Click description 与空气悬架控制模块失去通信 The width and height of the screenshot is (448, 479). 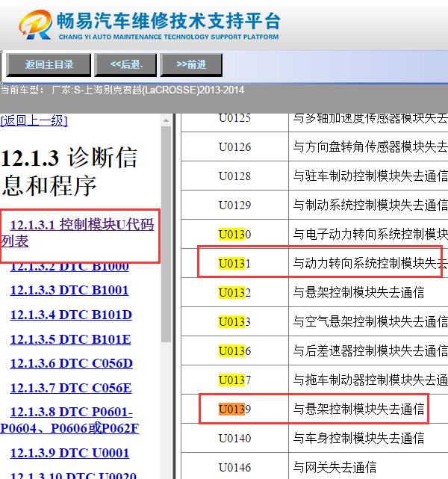click(x=370, y=321)
